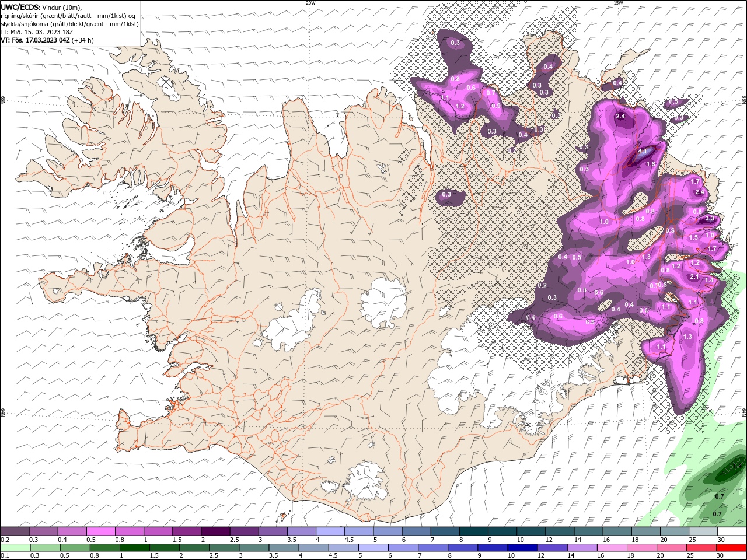The width and height of the screenshot is (747, 560).
Task: Click the 2.1 precipitation value in the eastern fjords
Action: tap(694, 276)
